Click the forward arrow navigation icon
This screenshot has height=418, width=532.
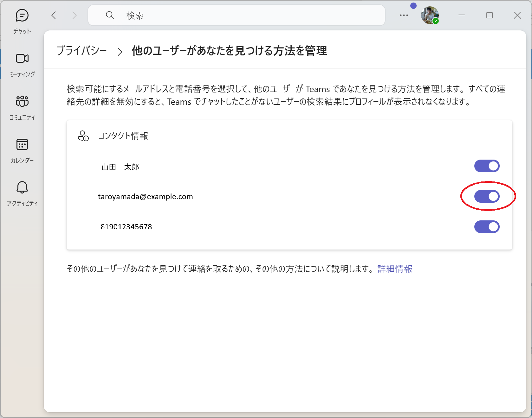(75, 15)
